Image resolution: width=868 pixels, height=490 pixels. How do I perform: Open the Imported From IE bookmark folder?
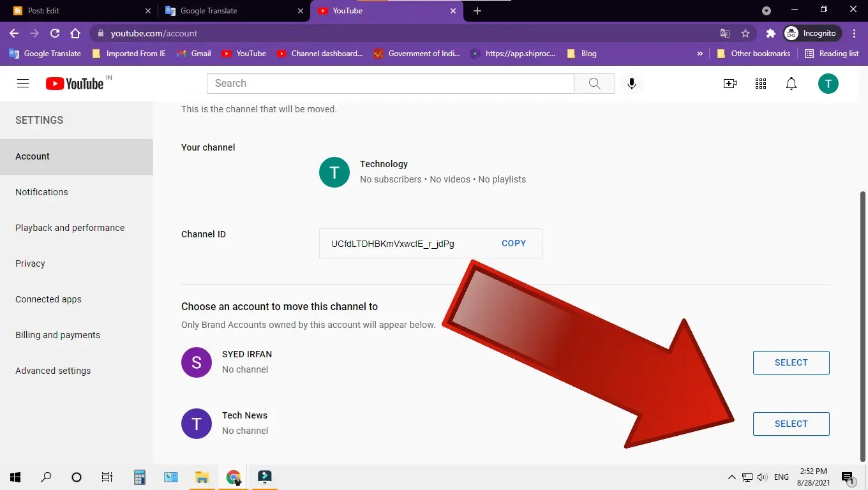[x=129, y=54]
